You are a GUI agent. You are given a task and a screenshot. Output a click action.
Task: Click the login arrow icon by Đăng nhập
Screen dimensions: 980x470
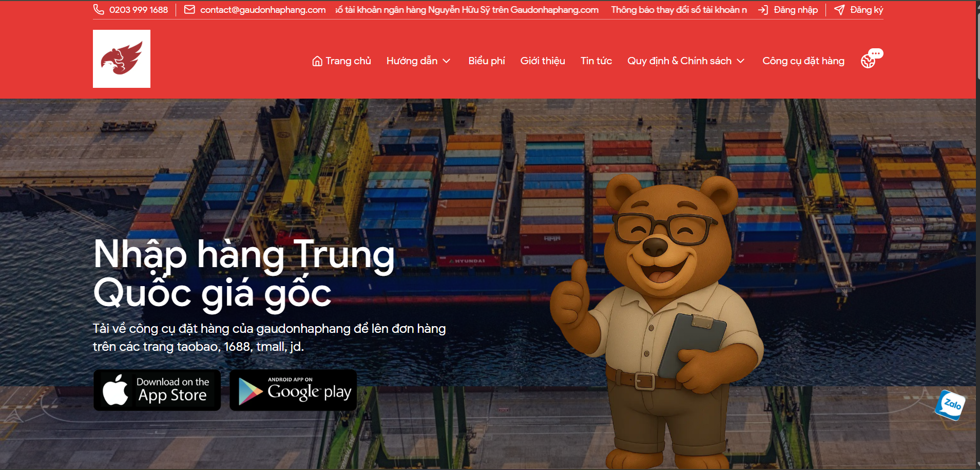tap(763, 10)
